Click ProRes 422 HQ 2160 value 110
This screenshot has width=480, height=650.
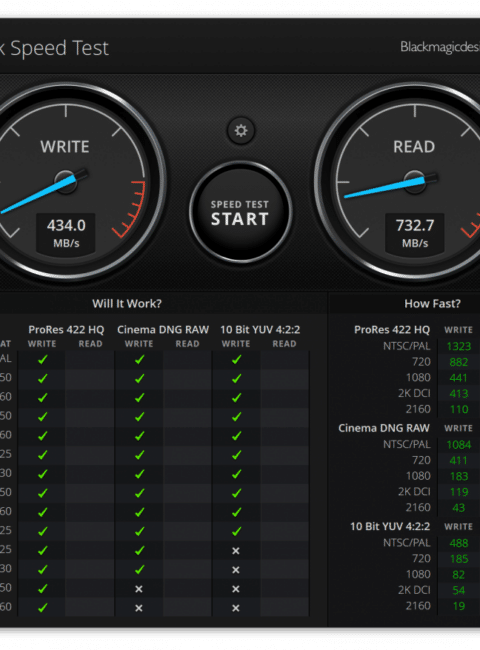(459, 409)
